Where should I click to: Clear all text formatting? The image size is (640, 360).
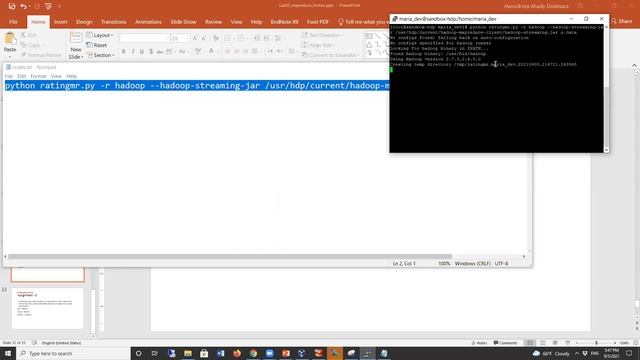(x=216, y=38)
